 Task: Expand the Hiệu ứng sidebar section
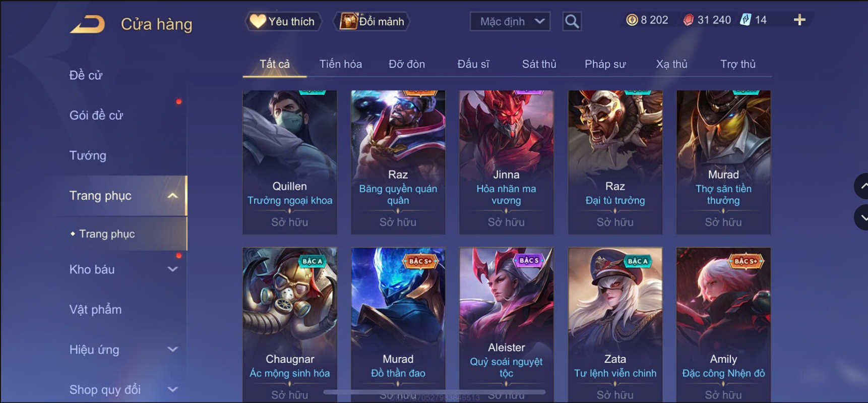click(x=172, y=350)
